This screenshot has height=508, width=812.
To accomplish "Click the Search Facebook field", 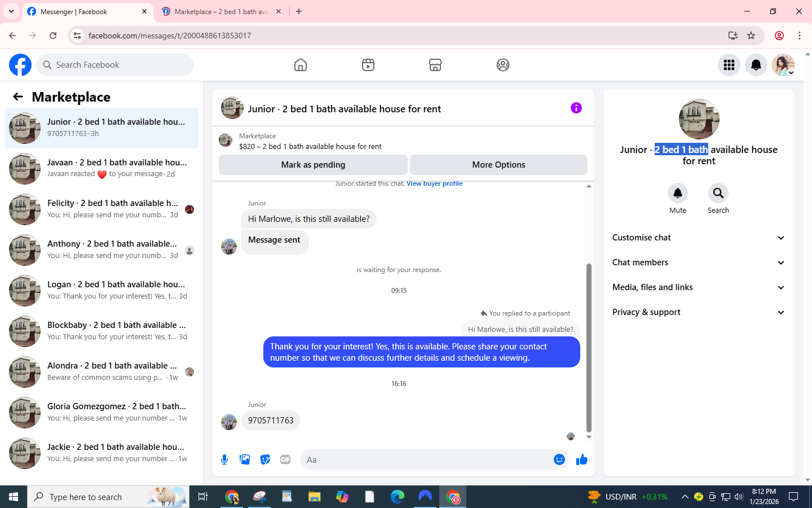I will tap(115, 65).
